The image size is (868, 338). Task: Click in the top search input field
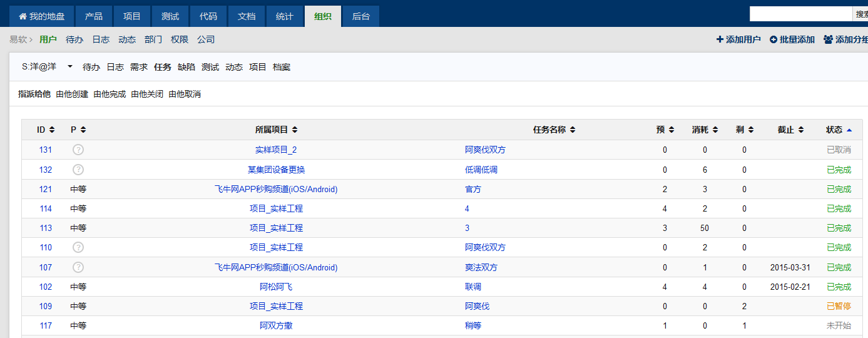click(x=801, y=14)
